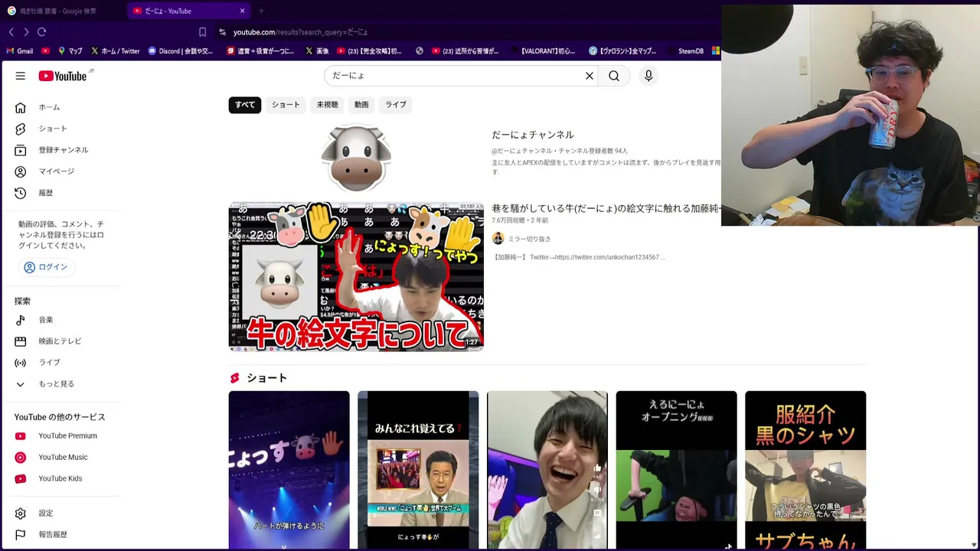Open the X 画像 bookmark
Screen dimensions: 980x551
coord(317,51)
